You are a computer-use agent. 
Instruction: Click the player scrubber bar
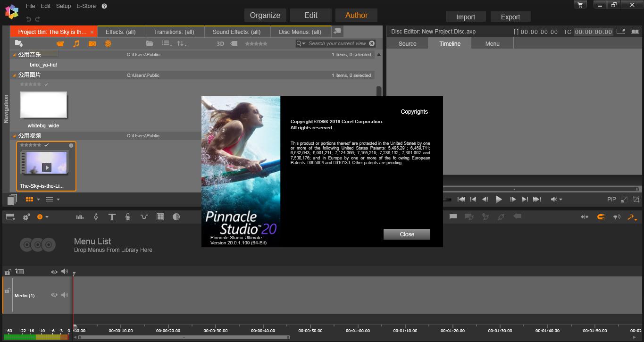click(542, 189)
